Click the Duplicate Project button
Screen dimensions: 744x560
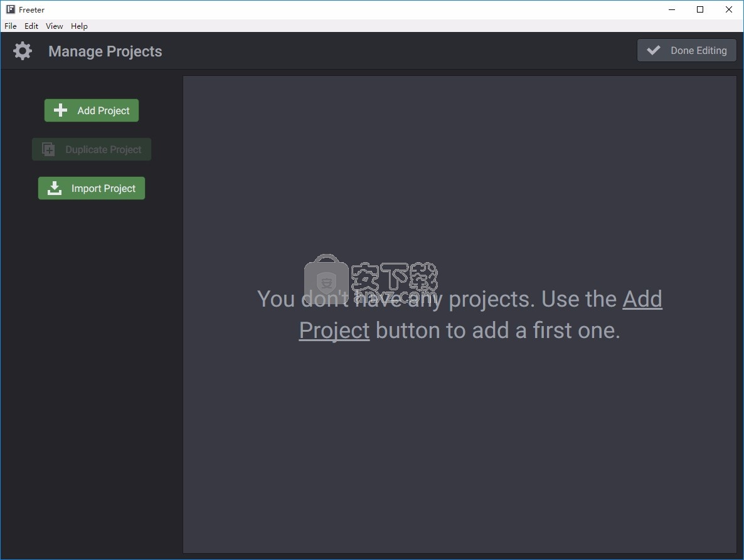(x=92, y=149)
